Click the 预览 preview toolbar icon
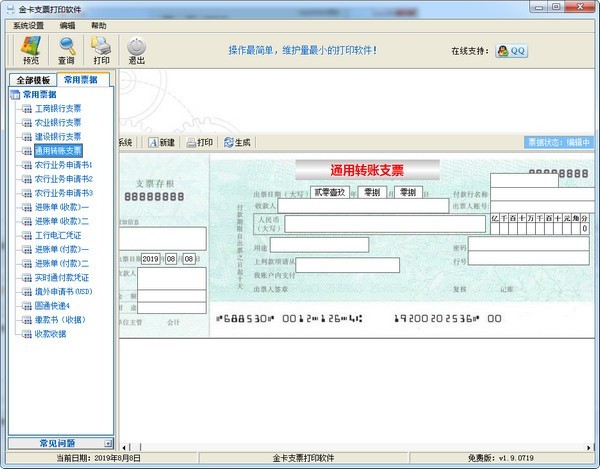600x469 pixels. (x=31, y=50)
